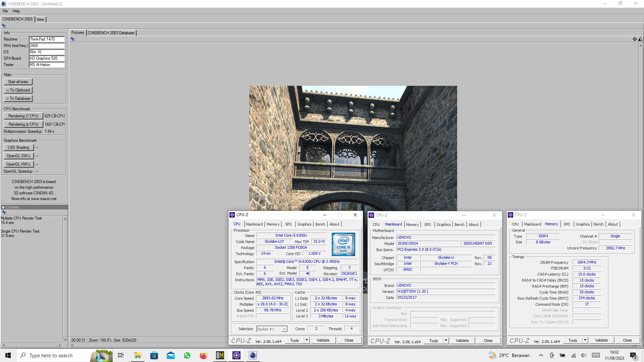The image size is (644, 362).
Task: Click Validate in the front CPU-Z window
Action: click(323, 341)
